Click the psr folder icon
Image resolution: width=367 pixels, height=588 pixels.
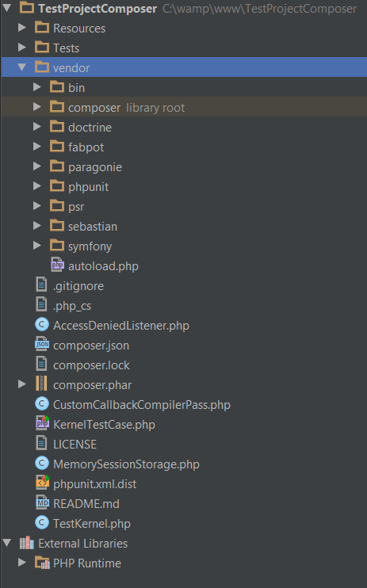click(x=57, y=206)
